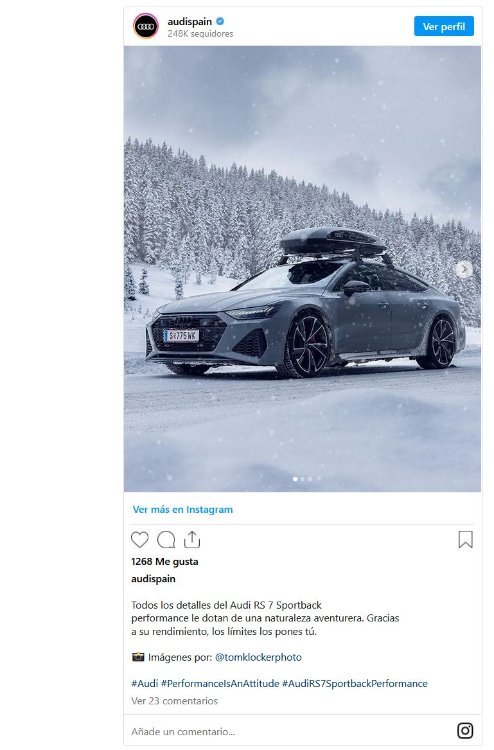Open the @tomklockerphoto mention
Image resolution: width=494 pixels, height=750 pixels.
(258, 657)
